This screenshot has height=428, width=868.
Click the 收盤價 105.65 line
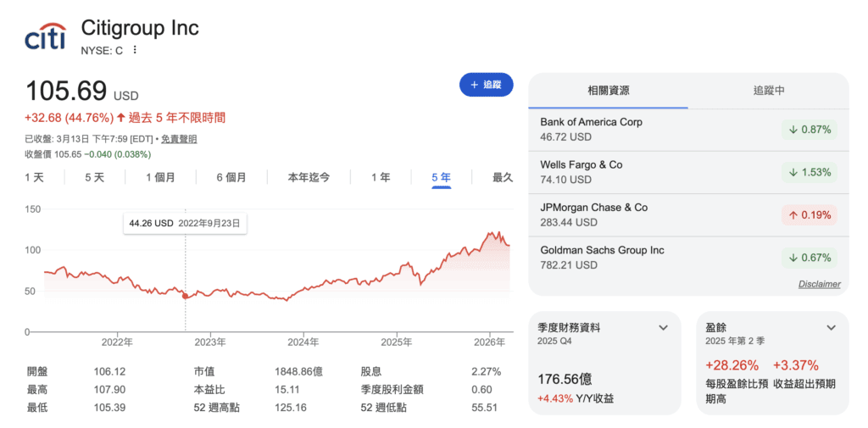[x=88, y=154]
